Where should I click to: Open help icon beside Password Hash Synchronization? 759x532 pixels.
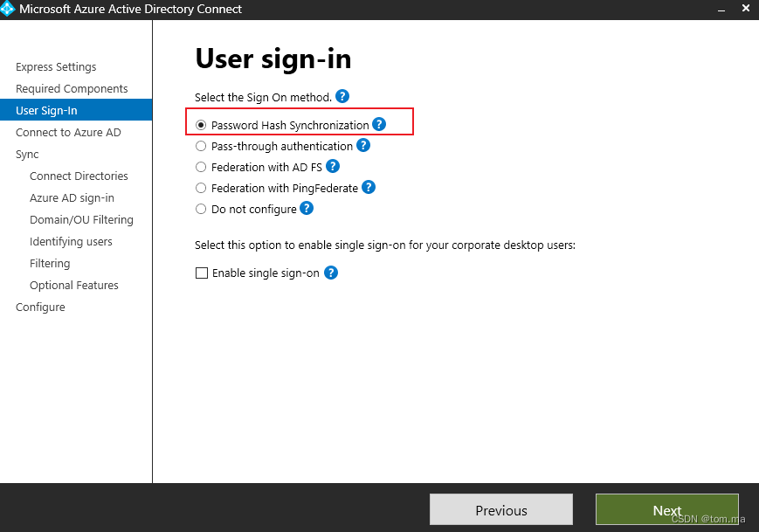coord(379,124)
